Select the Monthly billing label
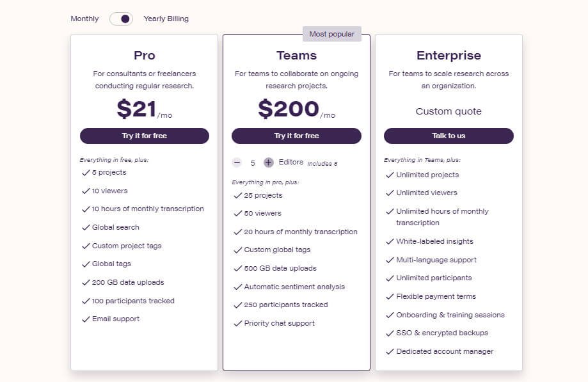 [x=84, y=19]
